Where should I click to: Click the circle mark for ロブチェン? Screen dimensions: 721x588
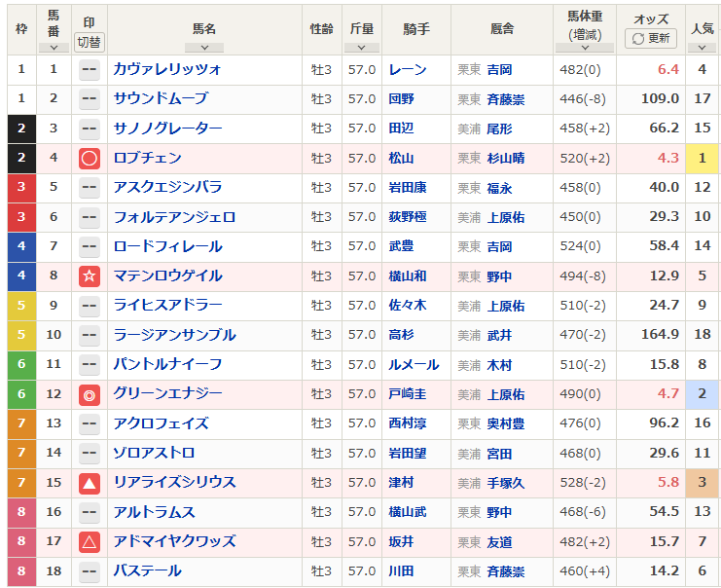click(89, 158)
